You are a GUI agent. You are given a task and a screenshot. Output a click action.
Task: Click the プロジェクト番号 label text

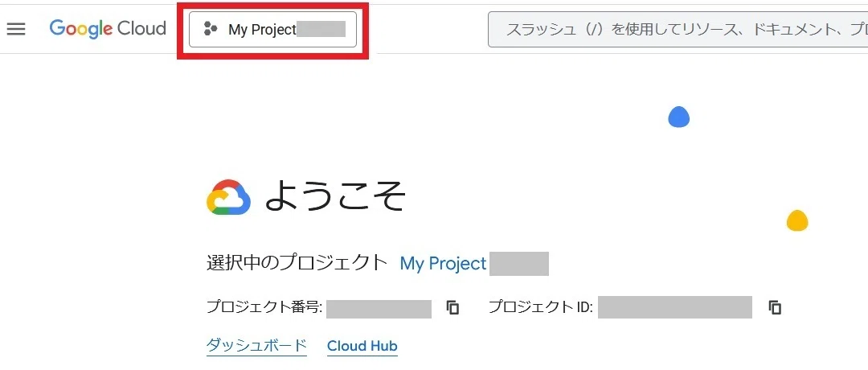[x=264, y=306]
